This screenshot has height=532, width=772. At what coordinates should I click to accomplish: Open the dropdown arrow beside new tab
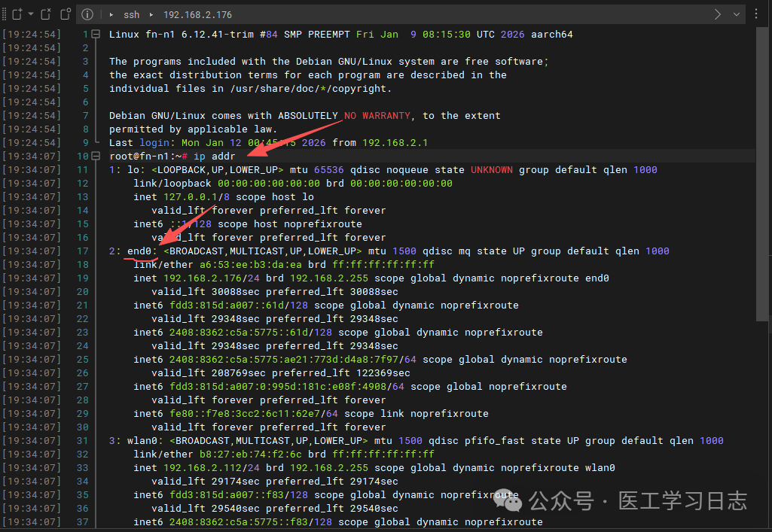(31, 14)
